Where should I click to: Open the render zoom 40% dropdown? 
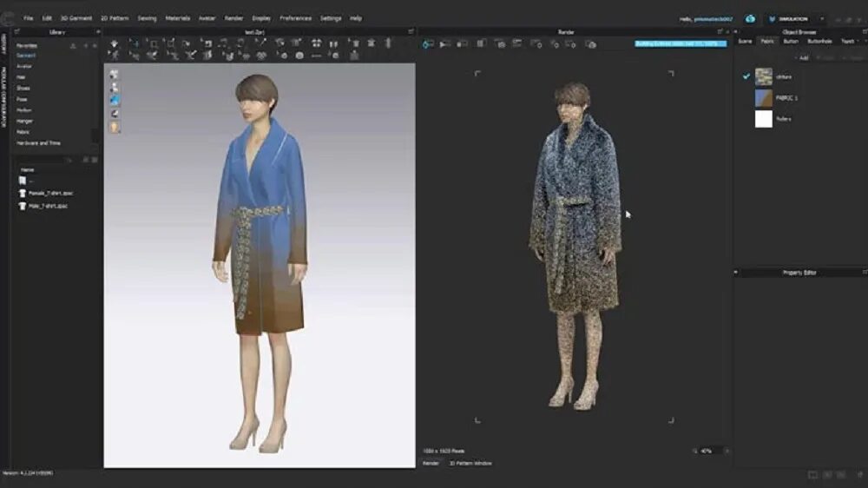tap(727, 451)
